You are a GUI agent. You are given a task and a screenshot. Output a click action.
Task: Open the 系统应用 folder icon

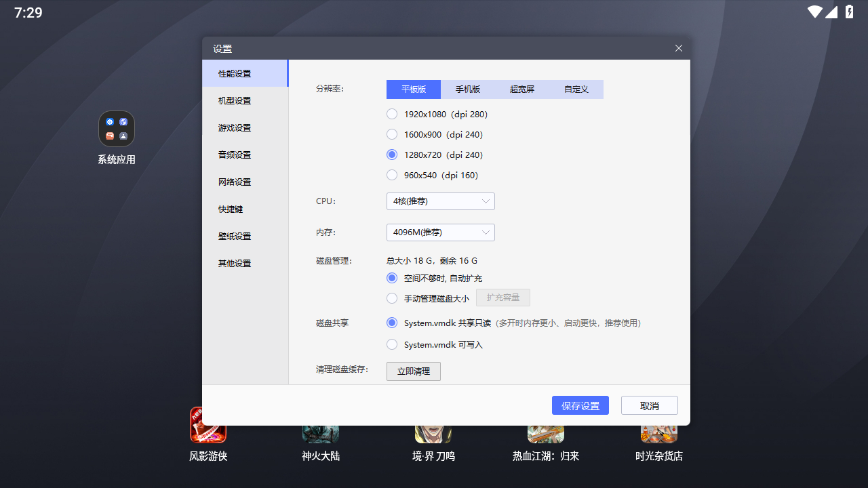117,129
